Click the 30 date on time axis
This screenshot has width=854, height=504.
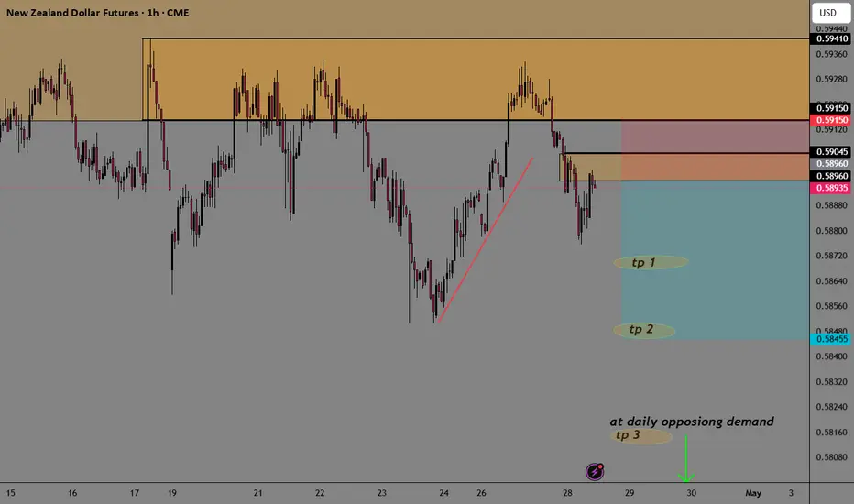click(691, 493)
